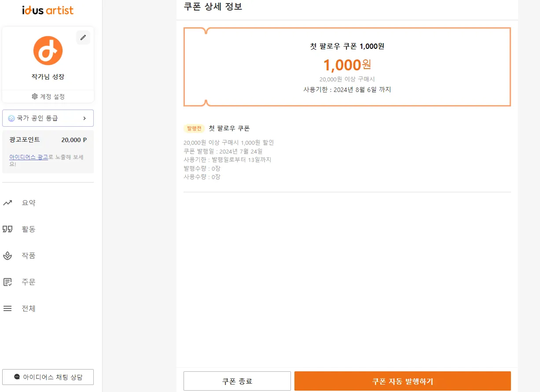Go to the 요약 menu item

pos(29,203)
